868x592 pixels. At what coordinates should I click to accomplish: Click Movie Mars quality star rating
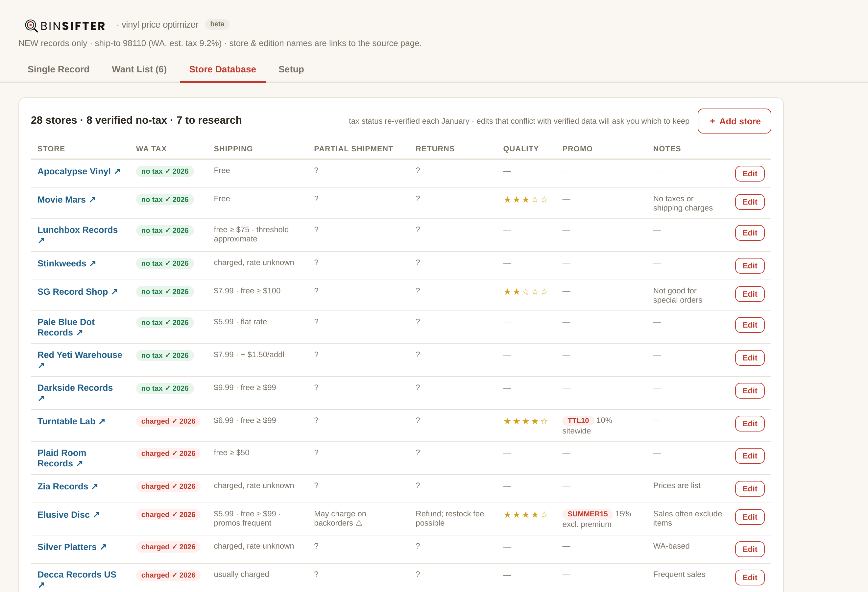[525, 200]
